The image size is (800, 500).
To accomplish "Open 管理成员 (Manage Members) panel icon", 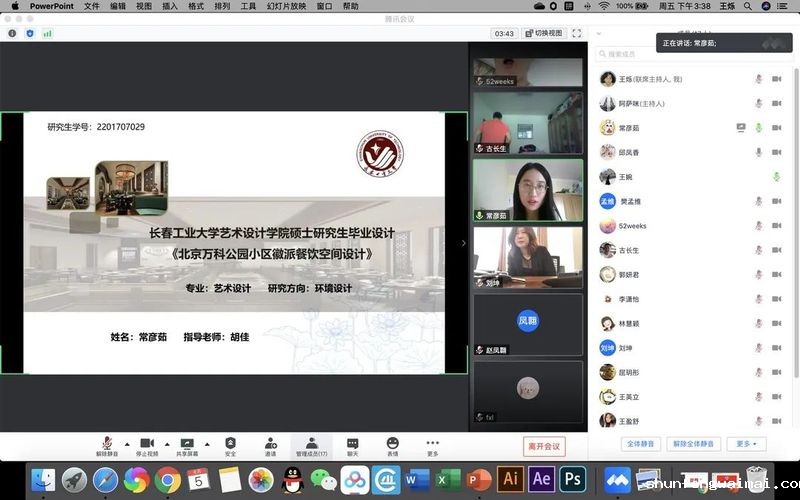I will pyautogui.click(x=311, y=443).
